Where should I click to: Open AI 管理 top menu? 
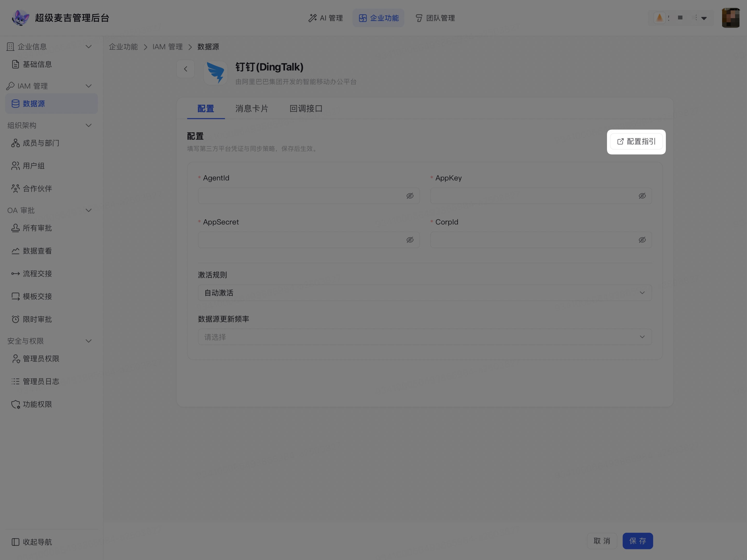point(326,18)
